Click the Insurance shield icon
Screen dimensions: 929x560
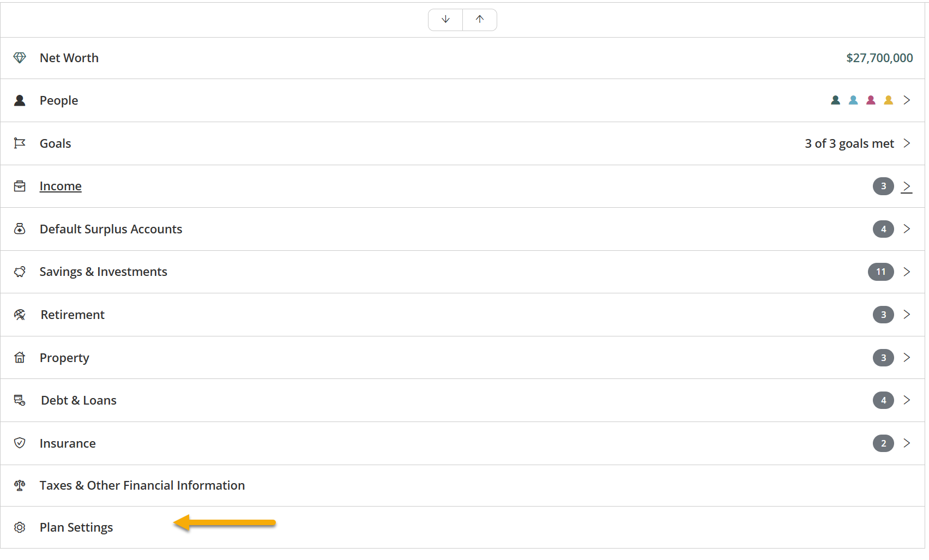tap(20, 443)
